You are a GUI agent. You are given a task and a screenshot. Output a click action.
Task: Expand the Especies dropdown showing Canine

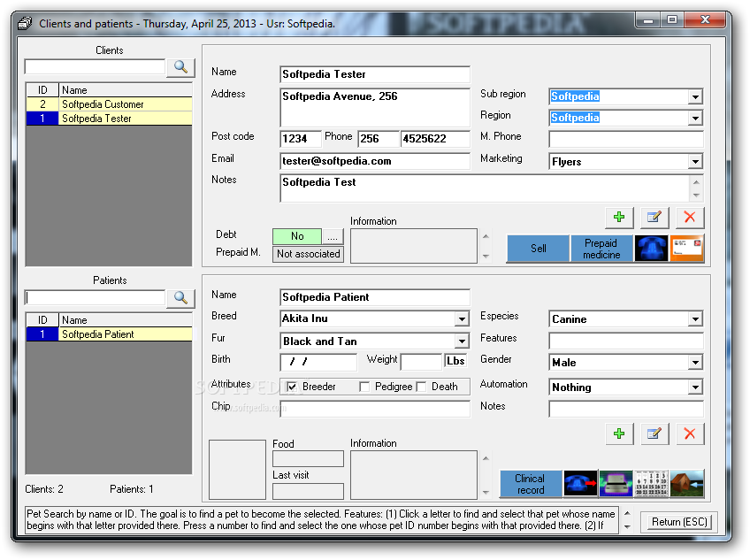click(695, 319)
